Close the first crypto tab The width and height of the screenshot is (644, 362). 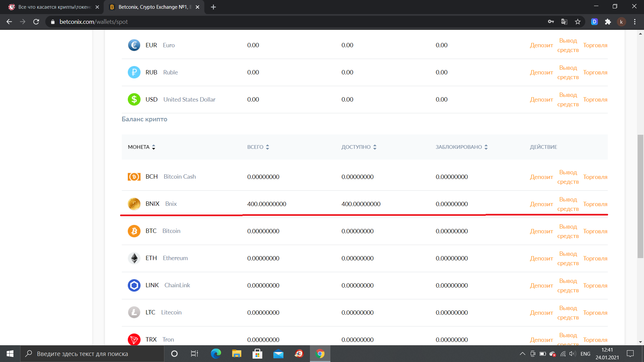point(97,7)
